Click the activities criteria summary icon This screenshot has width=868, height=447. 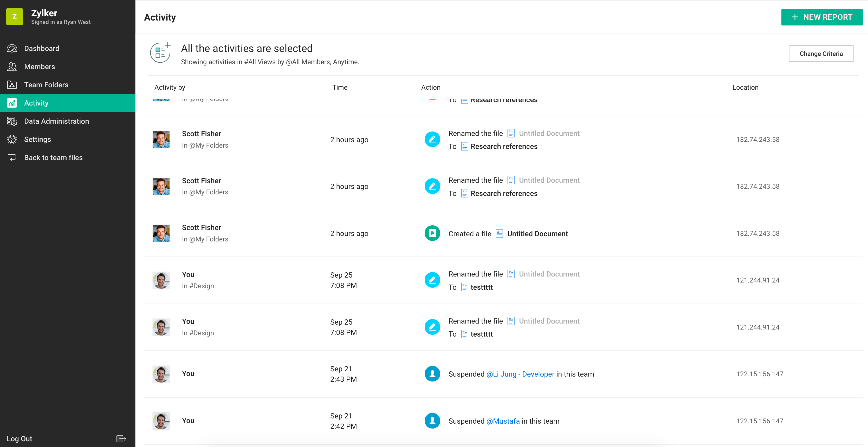coord(160,53)
